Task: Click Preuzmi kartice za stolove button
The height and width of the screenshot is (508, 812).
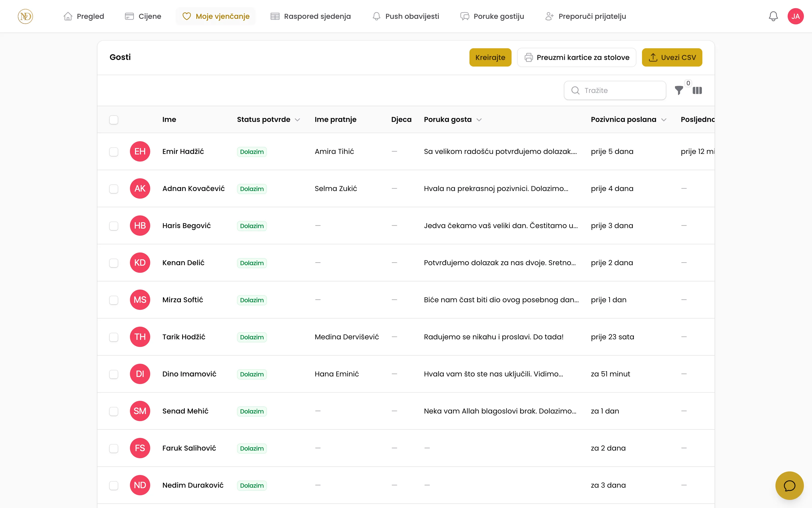Action: point(577,57)
